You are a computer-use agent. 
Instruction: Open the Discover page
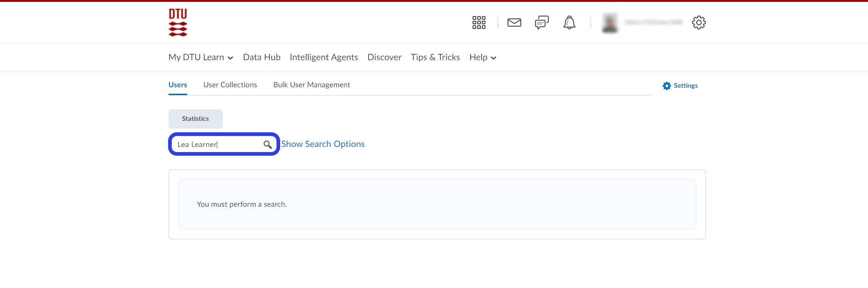click(x=384, y=57)
